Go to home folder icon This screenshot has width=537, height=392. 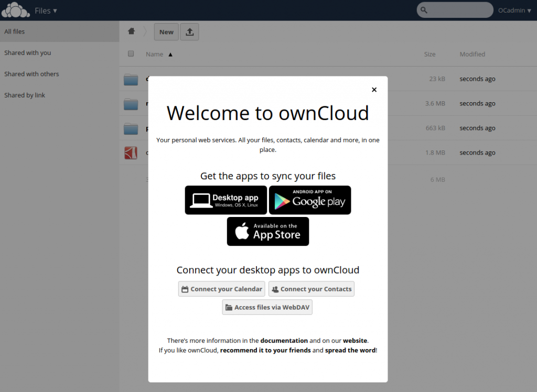(131, 31)
